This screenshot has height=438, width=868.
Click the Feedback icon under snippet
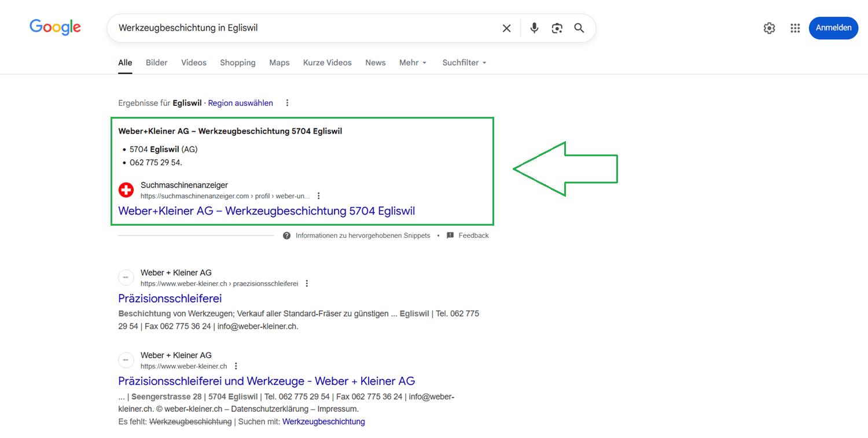click(450, 235)
